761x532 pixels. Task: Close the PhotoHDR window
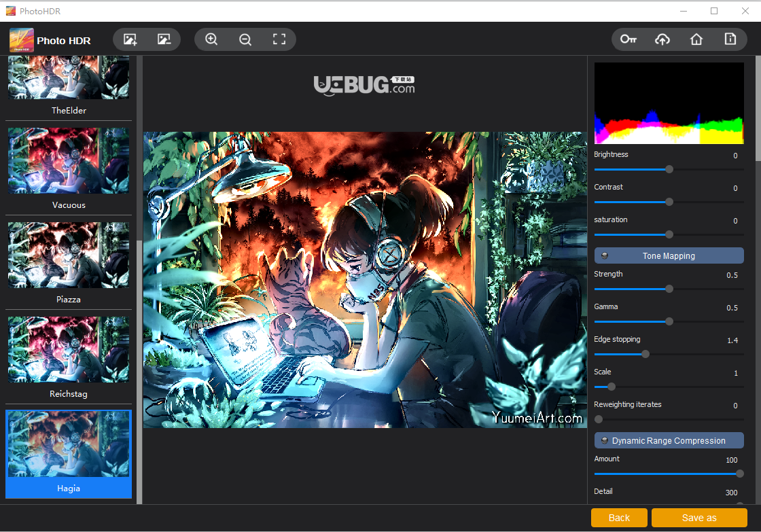point(745,11)
